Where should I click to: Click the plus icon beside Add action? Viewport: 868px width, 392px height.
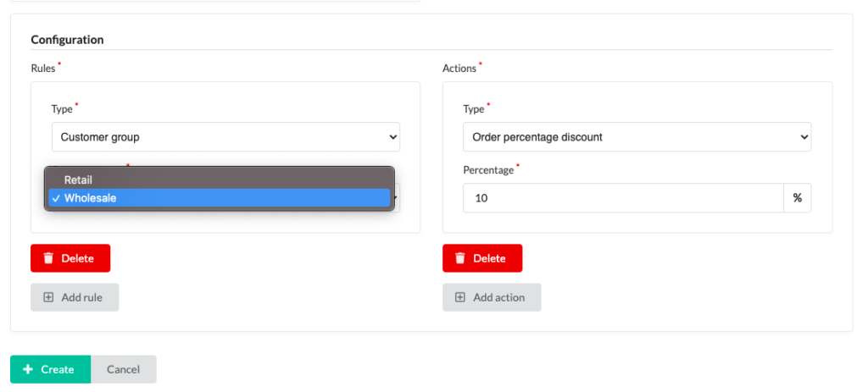coord(460,297)
